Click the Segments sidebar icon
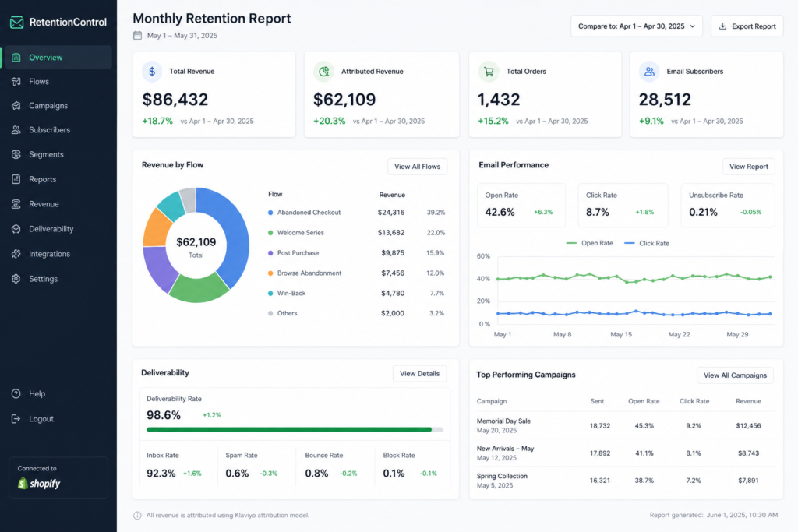798x532 pixels. click(x=16, y=154)
